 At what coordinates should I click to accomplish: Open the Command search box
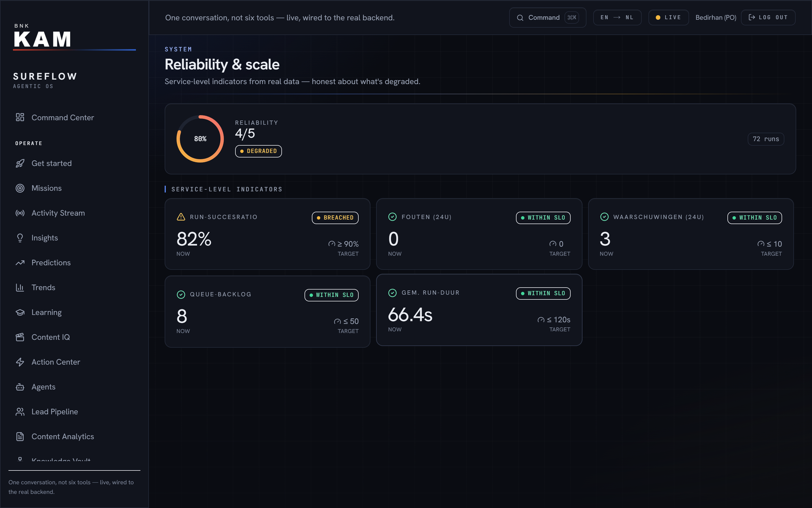547,17
